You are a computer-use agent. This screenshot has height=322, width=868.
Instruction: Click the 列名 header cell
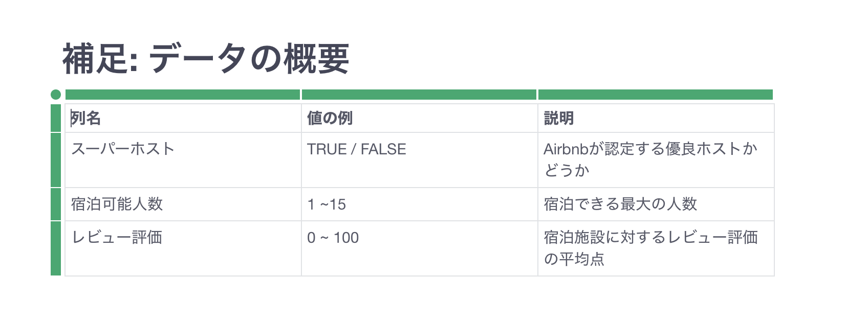(x=183, y=118)
